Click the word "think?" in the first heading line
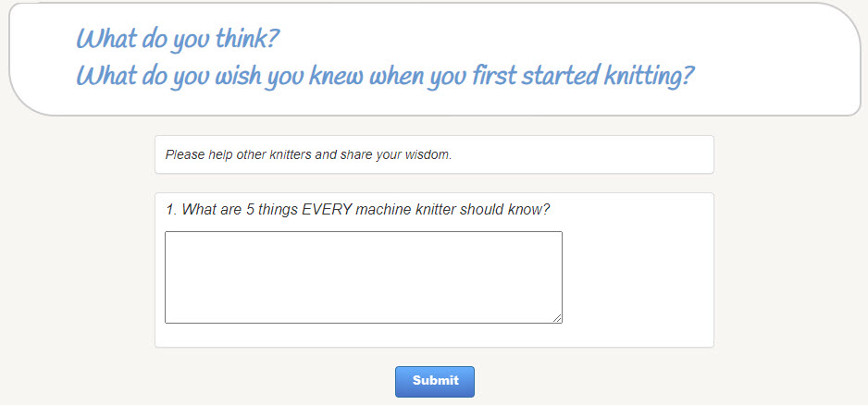This screenshot has height=405, width=868. 247,40
